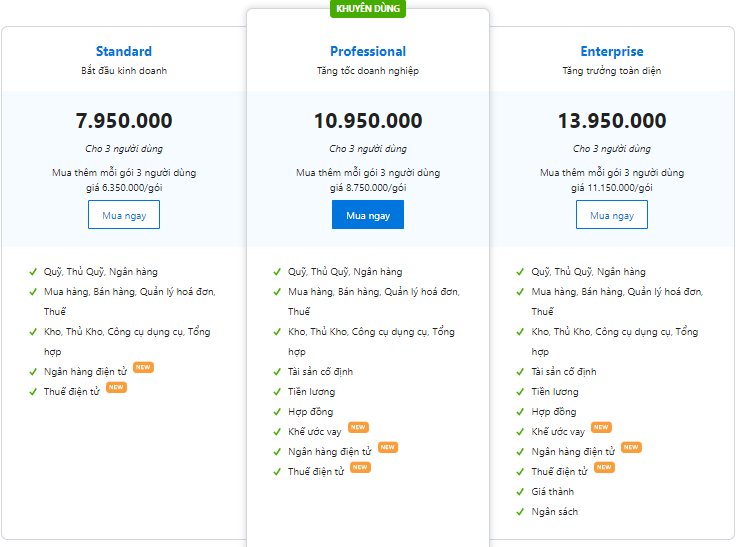
Task: Click checkmark next to Enterprise Khế ước vay
Action: pyautogui.click(x=520, y=432)
